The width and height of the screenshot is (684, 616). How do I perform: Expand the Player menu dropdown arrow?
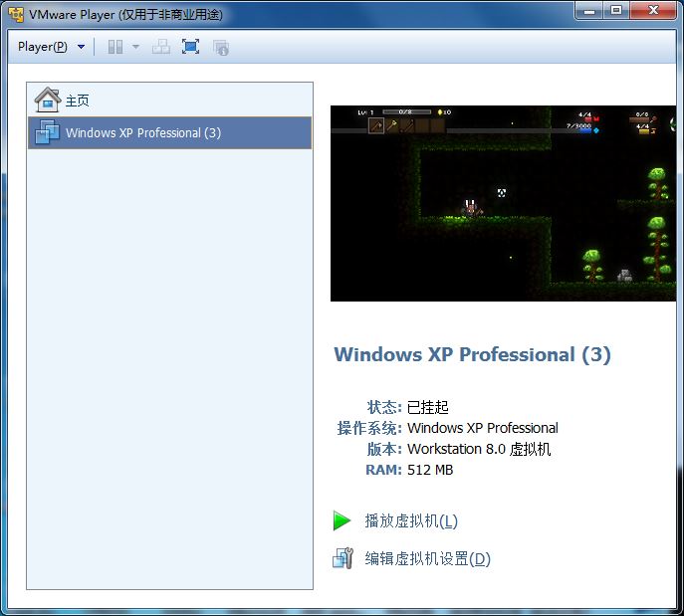pyautogui.click(x=81, y=47)
